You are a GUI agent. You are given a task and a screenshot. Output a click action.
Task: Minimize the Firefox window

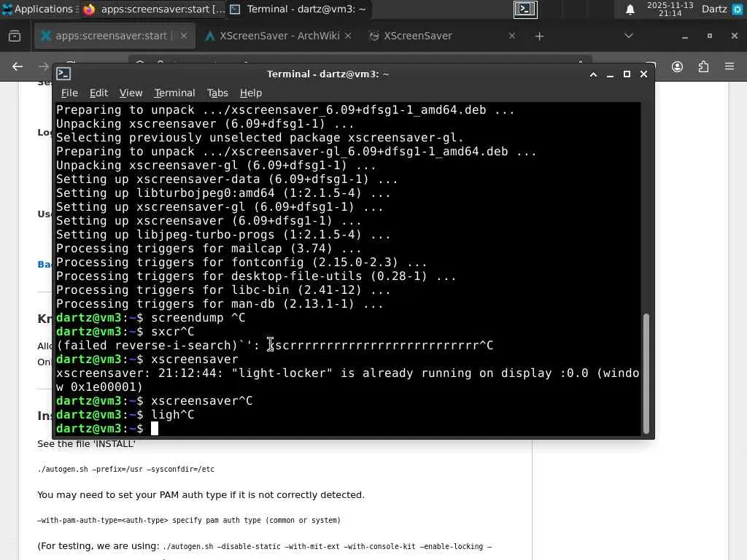point(684,36)
